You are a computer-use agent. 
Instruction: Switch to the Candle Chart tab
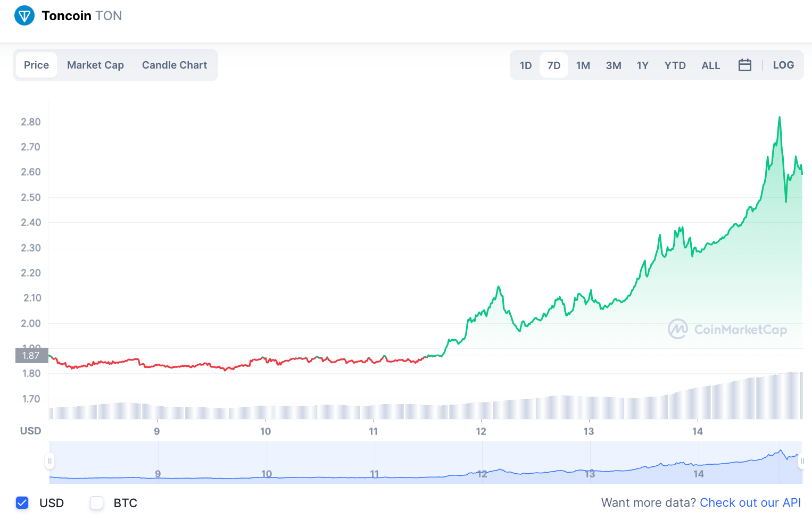175,65
